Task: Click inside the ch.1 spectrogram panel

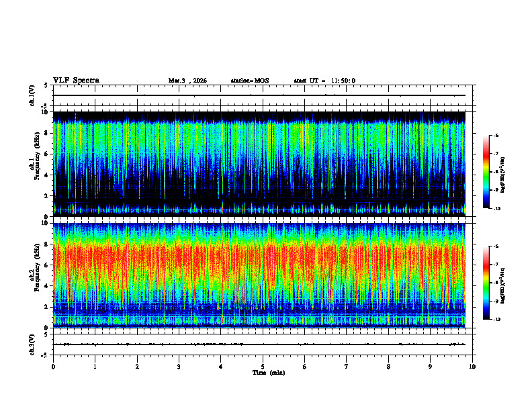Action: pos(259,164)
